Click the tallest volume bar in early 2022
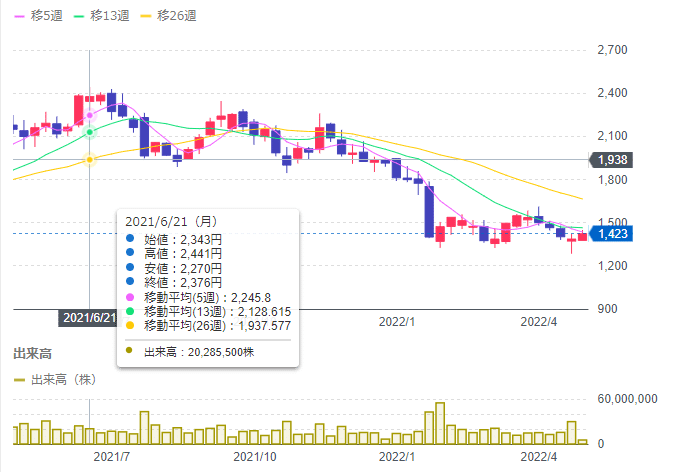This screenshot has height=472, width=674. click(440, 423)
